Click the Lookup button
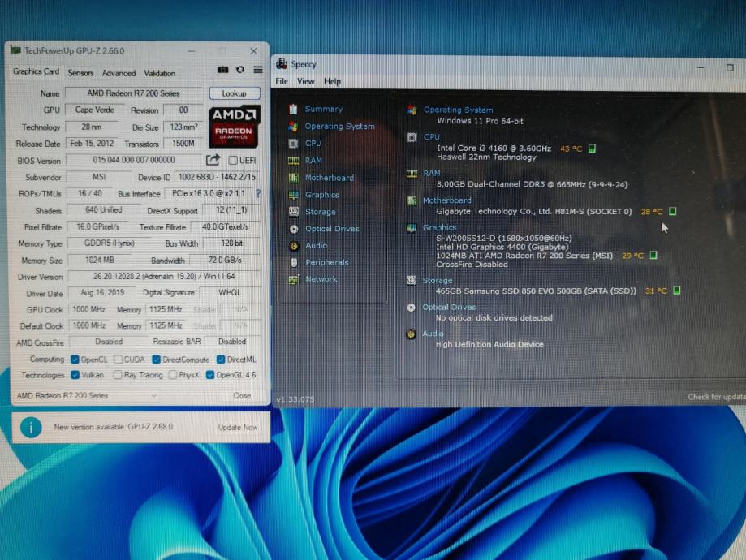This screenshot has width=746, height=560. (235, 93)
